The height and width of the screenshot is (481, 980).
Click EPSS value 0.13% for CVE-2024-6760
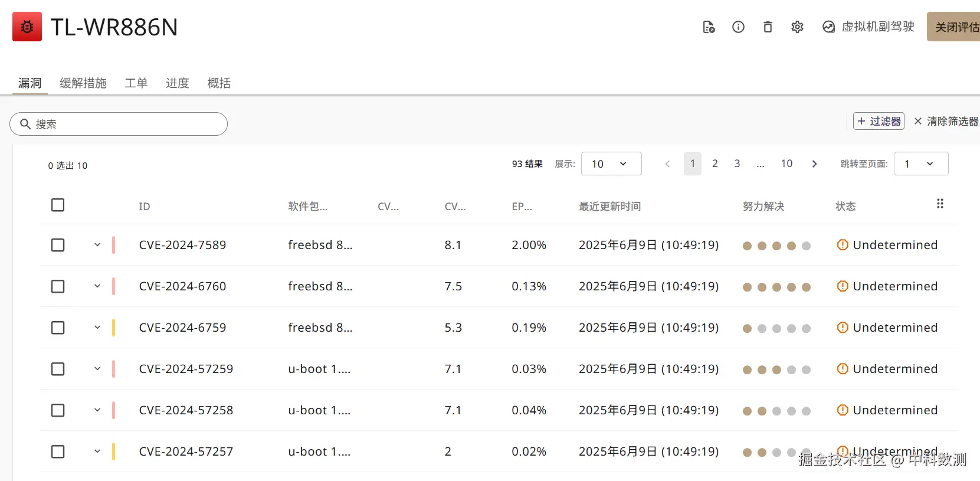(x=529, y=286)
